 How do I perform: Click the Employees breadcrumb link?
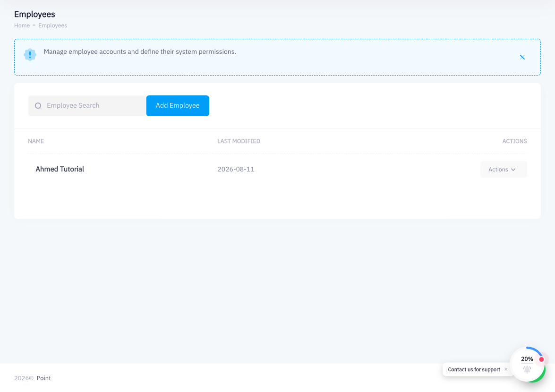coord(53,26)
